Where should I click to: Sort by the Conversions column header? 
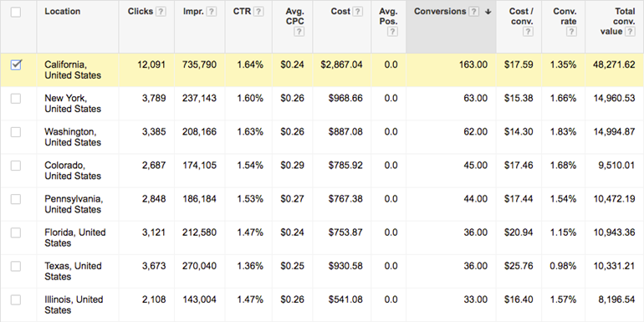[440, 12]
